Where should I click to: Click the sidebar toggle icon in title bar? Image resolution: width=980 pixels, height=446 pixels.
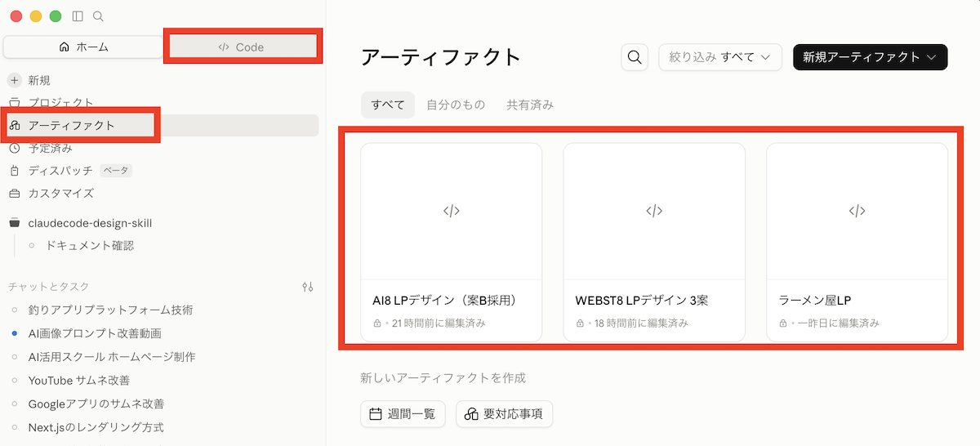point(78,16)
